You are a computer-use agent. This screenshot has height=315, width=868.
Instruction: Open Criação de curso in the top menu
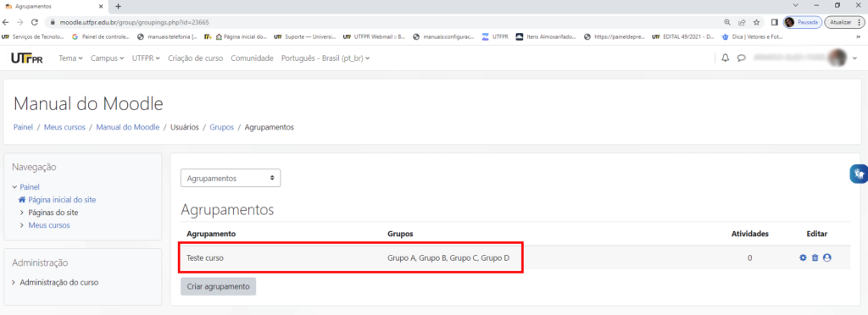[x=196, y=58]
